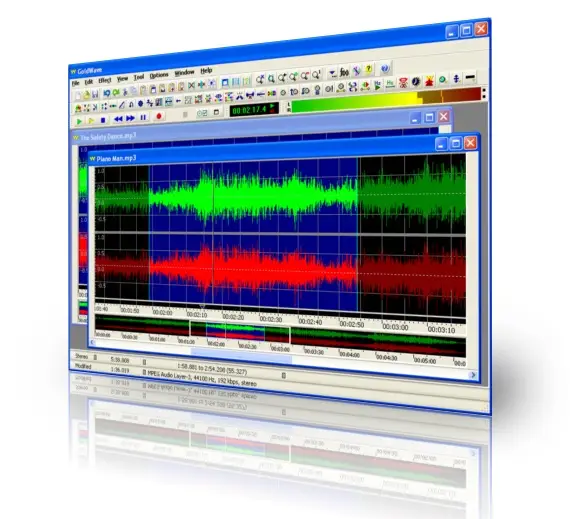Click the green Play button

(x=79, y=121)
